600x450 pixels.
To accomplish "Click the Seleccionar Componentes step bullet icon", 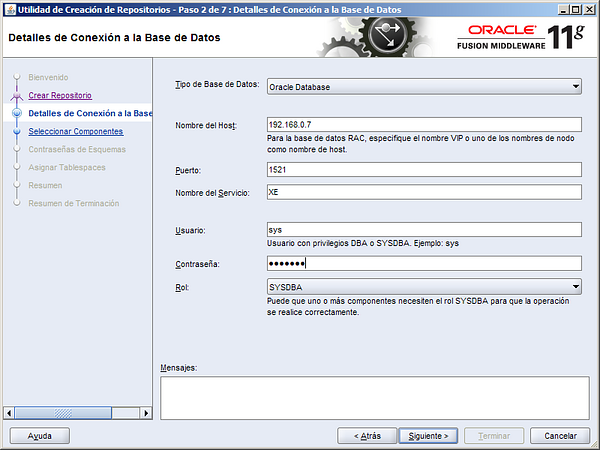I will click(x=16, y=132).
